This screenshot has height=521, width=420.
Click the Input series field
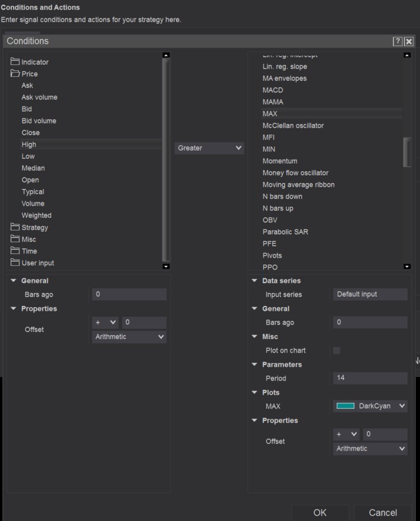coord(370,294)
